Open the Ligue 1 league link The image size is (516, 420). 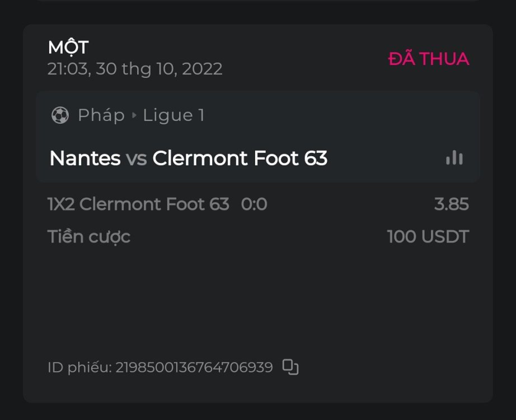[173, 115]
